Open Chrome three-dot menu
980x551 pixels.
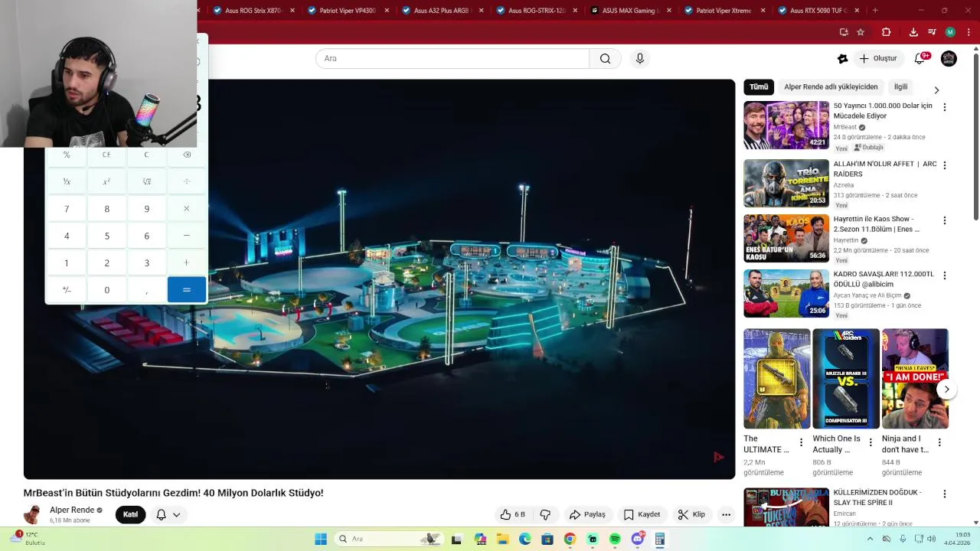969,32
